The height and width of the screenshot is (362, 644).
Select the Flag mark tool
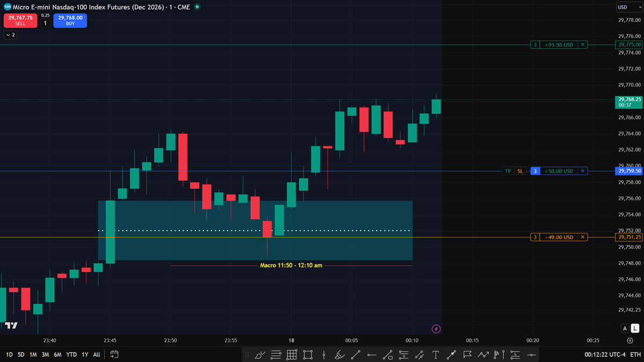(x=467, y=354)
